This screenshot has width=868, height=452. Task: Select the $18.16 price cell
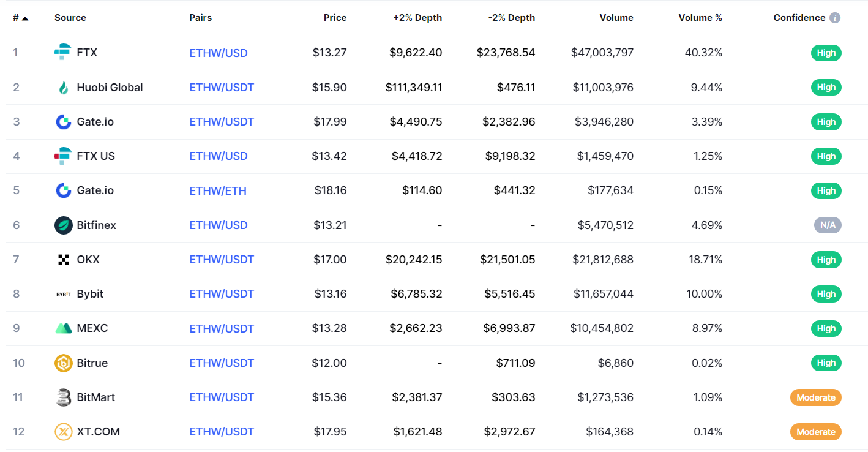tap(331, 190)
